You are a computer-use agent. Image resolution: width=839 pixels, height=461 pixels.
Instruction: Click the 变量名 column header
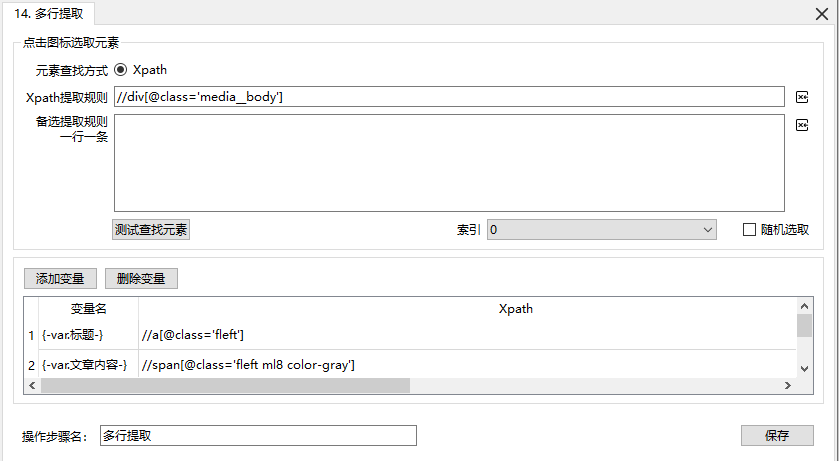(88, 309)
